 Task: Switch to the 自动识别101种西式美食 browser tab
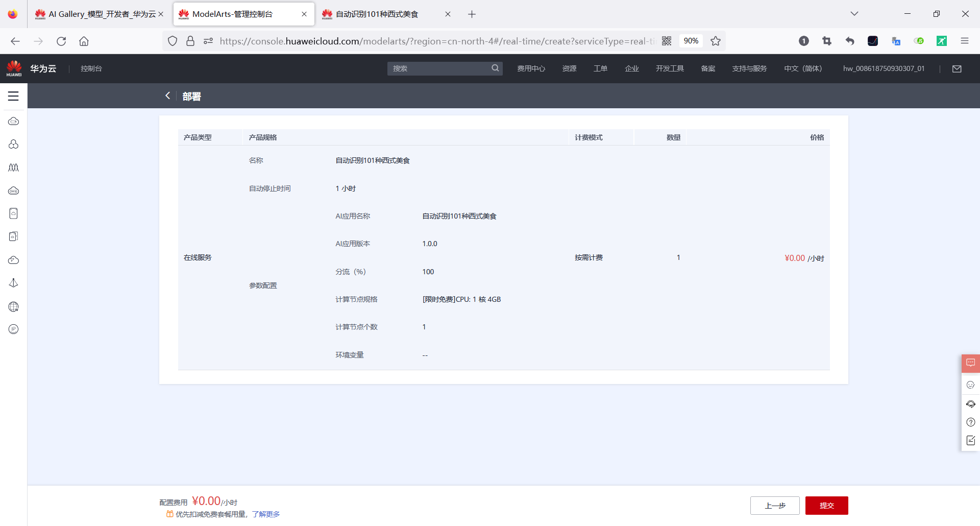point(376,14)
